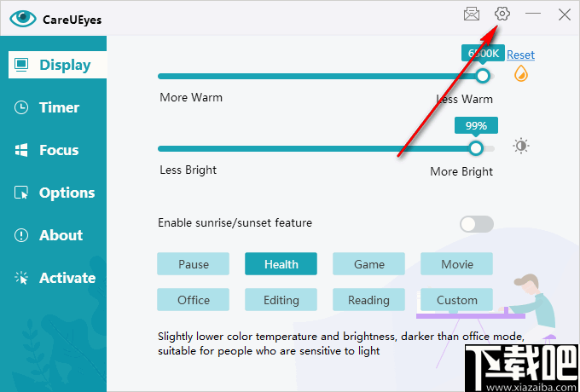Viewport: 580px width, 392px height.
Task: Click the cursor icon beside Options
Action: click(21, 193)
